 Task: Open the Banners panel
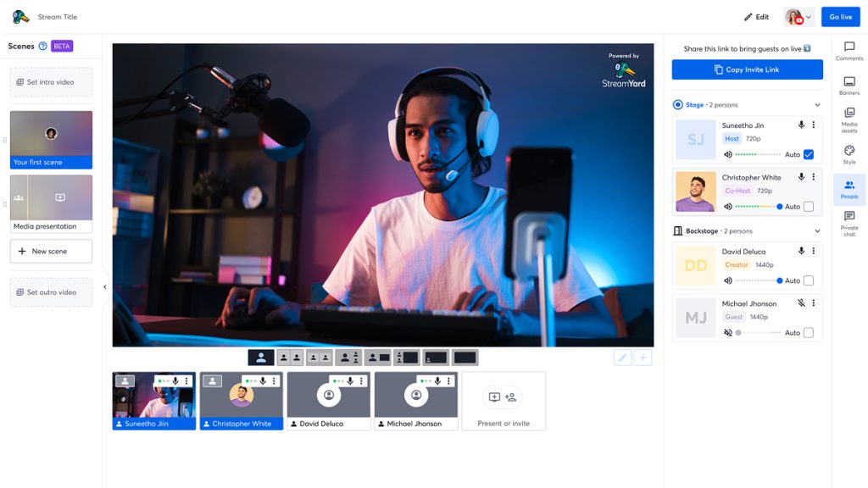tap(849, 83)
